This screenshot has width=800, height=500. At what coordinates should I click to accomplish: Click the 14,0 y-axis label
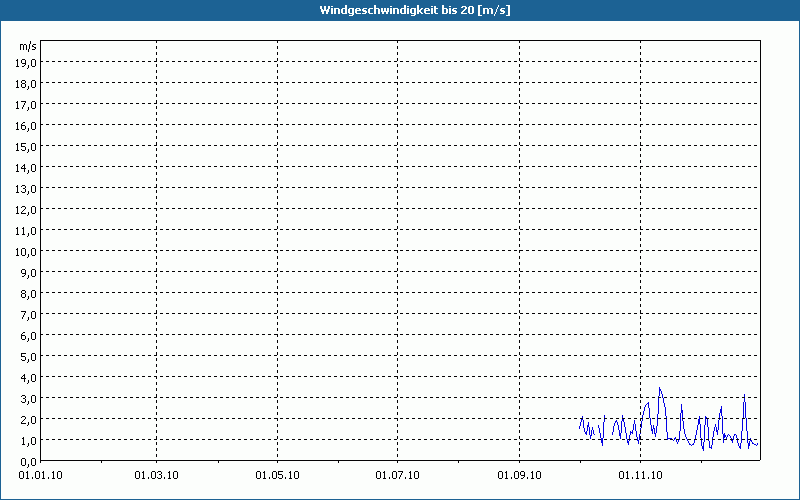click(x=26, y=168)
